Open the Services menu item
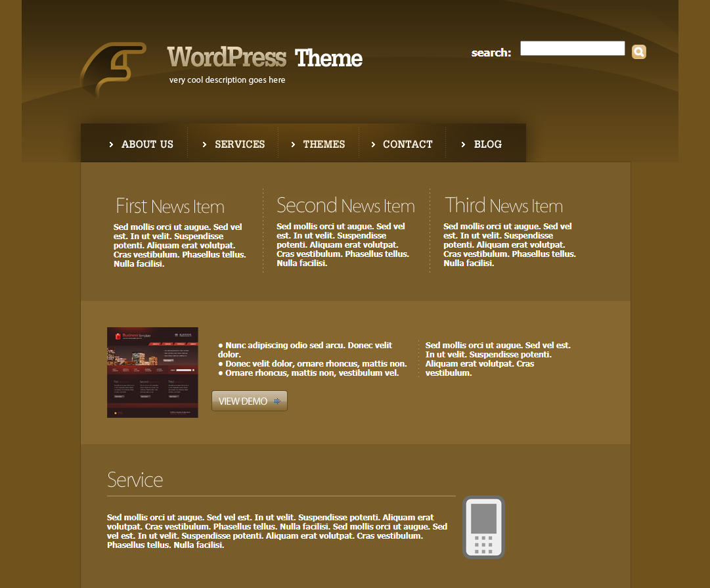The image size is (710, 588). click(240, 145)
